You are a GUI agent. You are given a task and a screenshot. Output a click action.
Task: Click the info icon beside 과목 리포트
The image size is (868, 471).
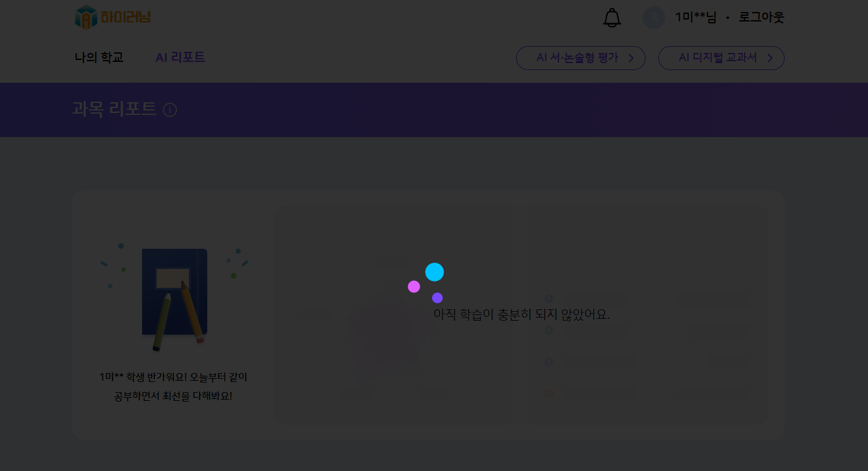[170, 110]
